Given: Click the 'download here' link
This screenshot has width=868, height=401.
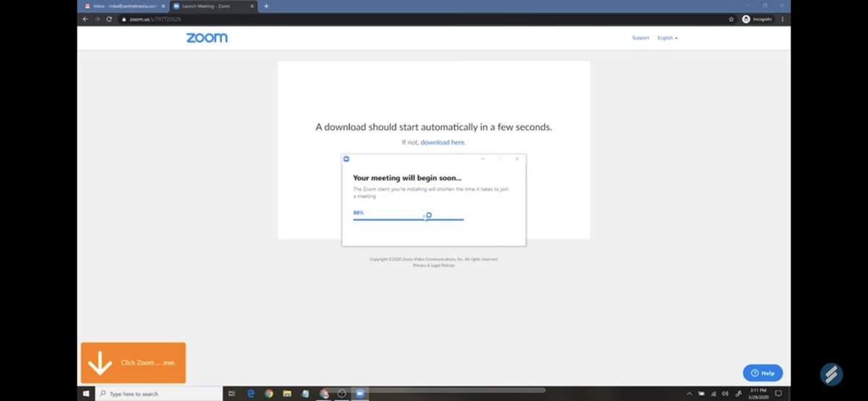Looking at the screenshot, I should [x=443, y=143].
